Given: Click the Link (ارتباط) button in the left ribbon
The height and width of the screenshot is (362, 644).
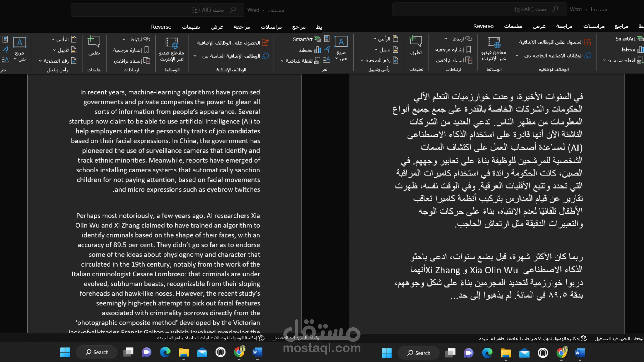Looking at the screenshot, I should (x=140, y=39).
